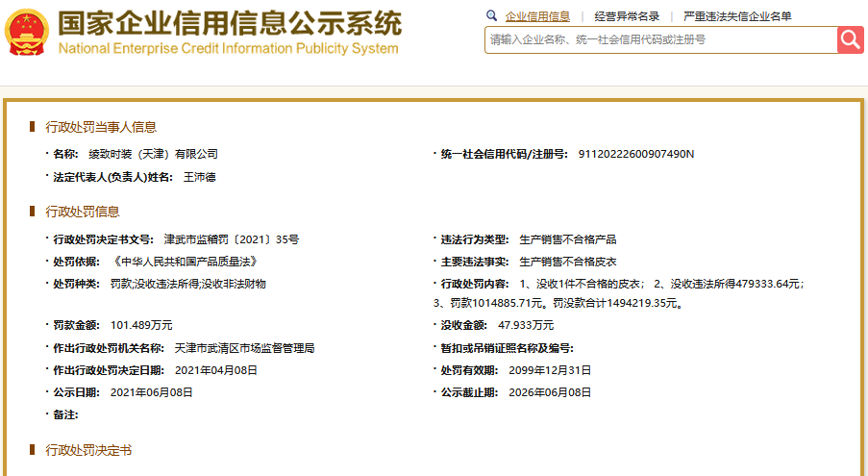
Task: Click fine amount 101.489万元
Action: click(141, 325)
